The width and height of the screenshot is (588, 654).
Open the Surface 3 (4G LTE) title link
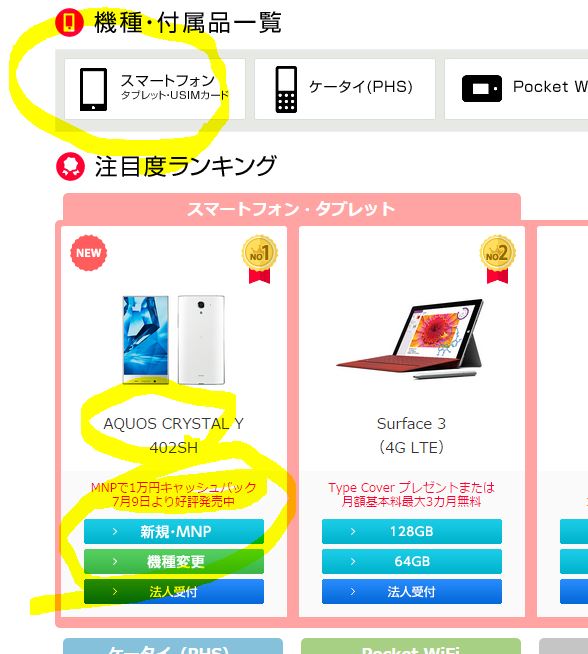412,435
